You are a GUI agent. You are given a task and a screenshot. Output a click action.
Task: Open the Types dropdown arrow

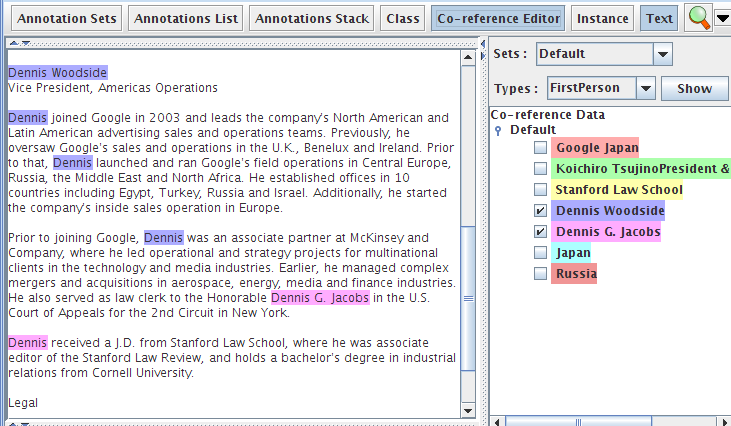click(646, 88)
